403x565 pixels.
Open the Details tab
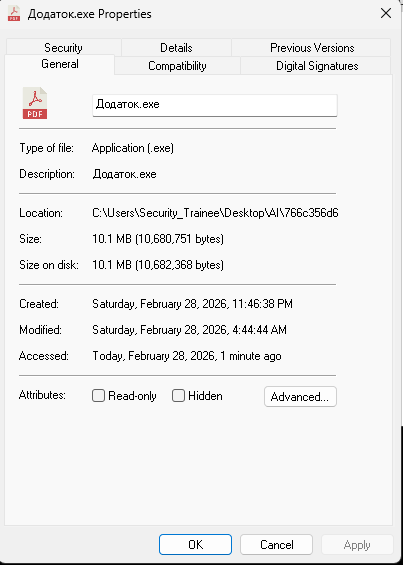[x=176, y=48]
